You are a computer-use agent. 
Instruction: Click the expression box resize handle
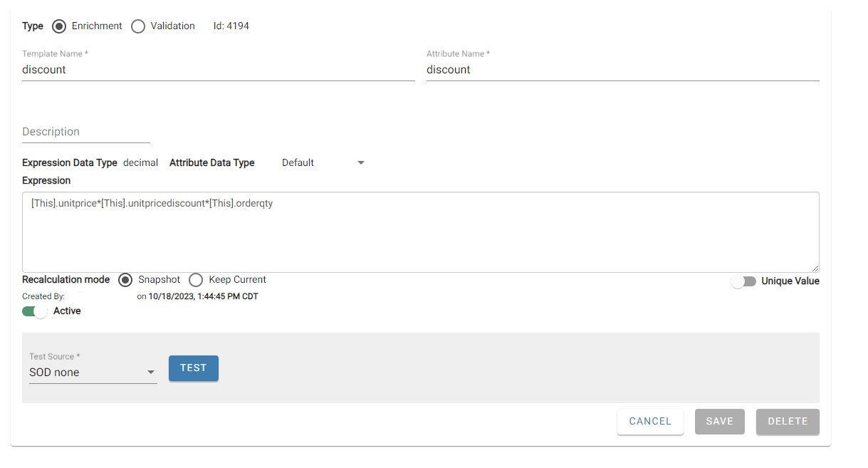pyautogui.click(x=815, y=268)
